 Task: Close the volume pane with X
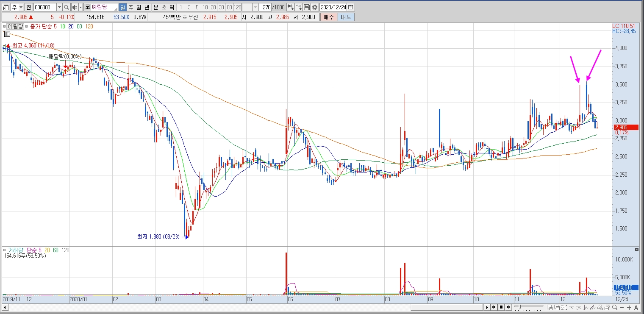[x=636, y=249]
